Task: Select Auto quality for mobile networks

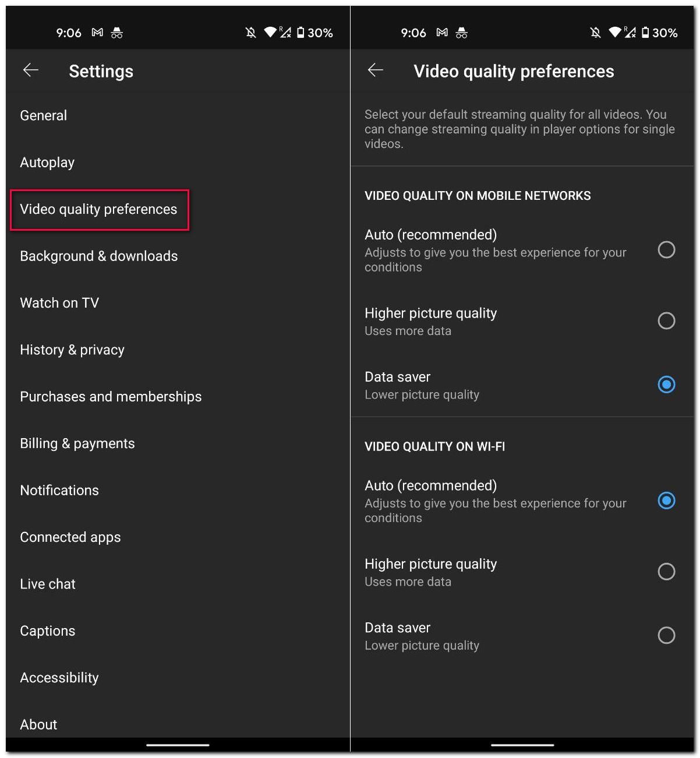Action: click(x=666, y=250)
